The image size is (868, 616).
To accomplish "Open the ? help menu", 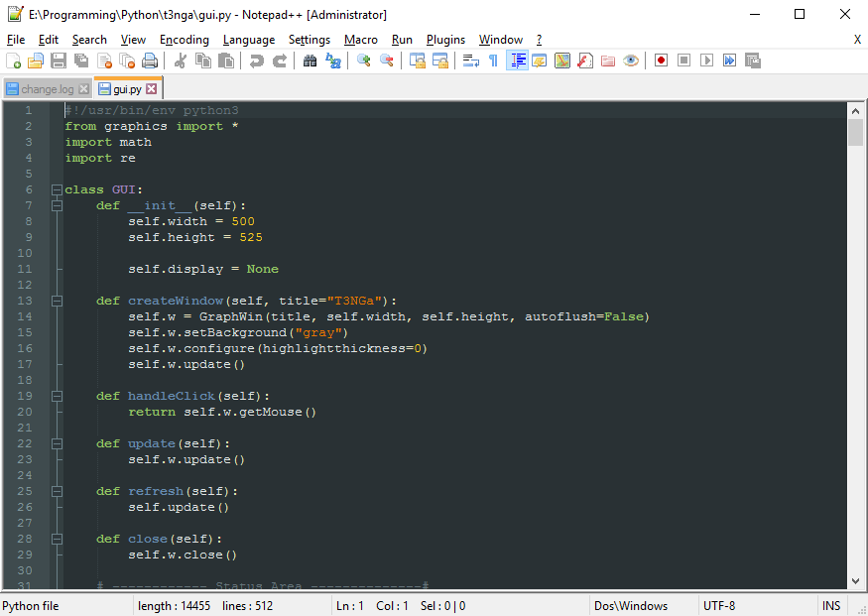I will [x=540, y=40].
